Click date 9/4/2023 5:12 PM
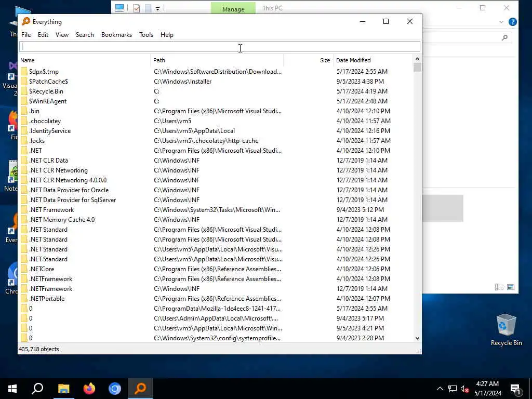This screenshot has height=399, width=532. point(360,210)
